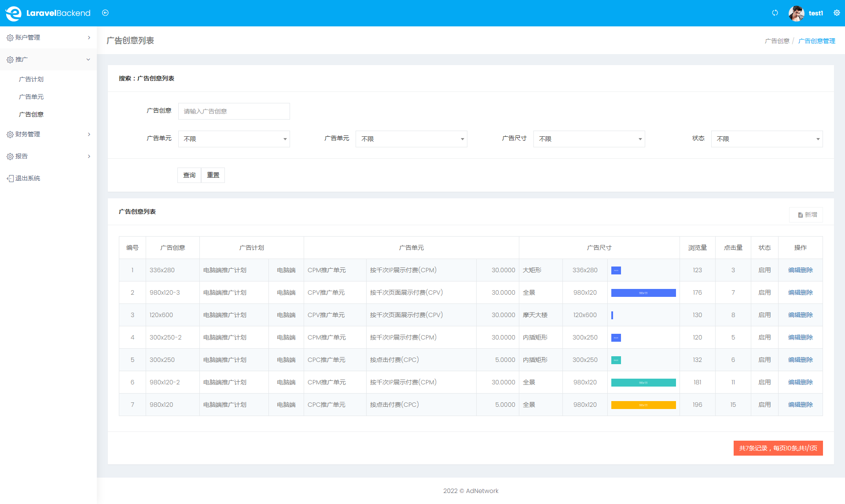Image resolution: width=845 pixels, height=504 pixels.
Task: Select 广告创意 in the sidebar
Action: 31,114
